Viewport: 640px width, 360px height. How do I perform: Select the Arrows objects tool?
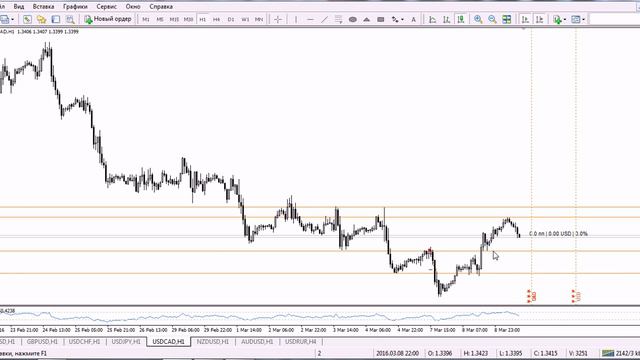[395, 19]
